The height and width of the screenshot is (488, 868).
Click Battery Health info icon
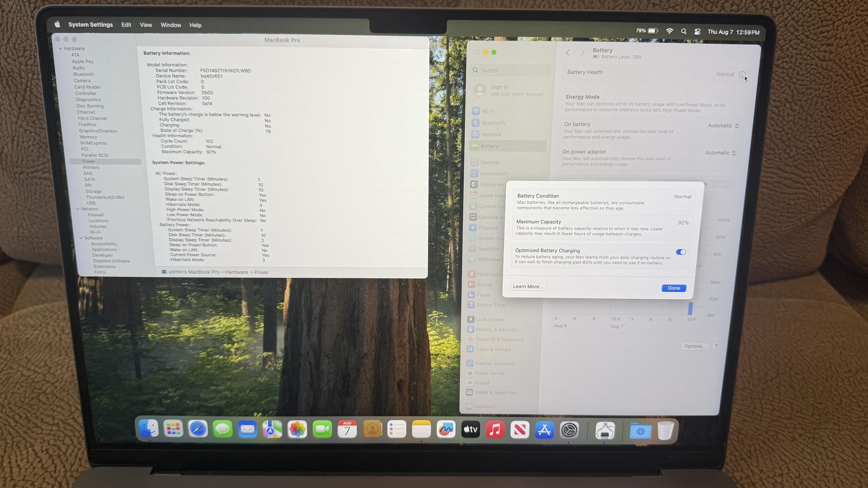(x=742, y=75)
